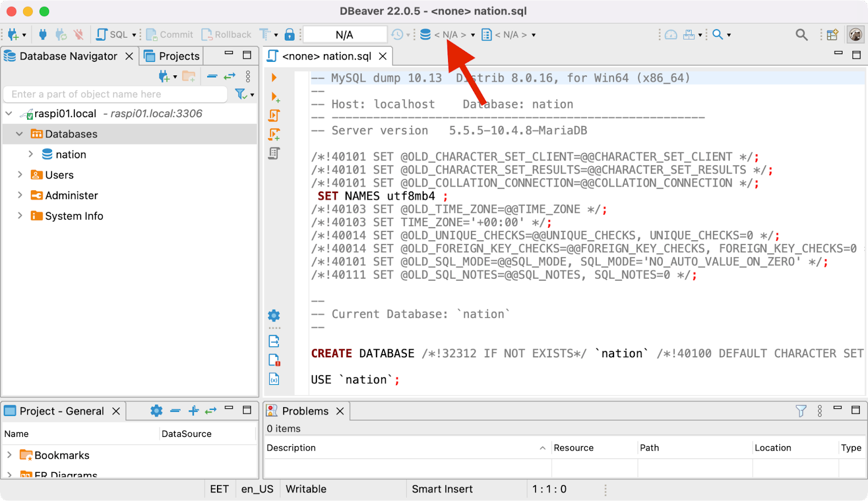The image size is (868, 501).
Task: Open the SQL editor settings gear icon
Action: (274, 316)
